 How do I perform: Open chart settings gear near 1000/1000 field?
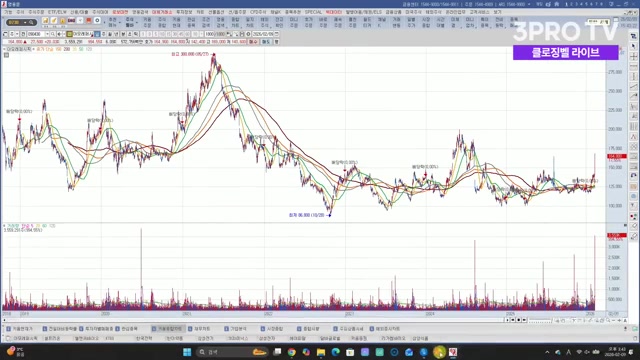click(x=248, y=34)
